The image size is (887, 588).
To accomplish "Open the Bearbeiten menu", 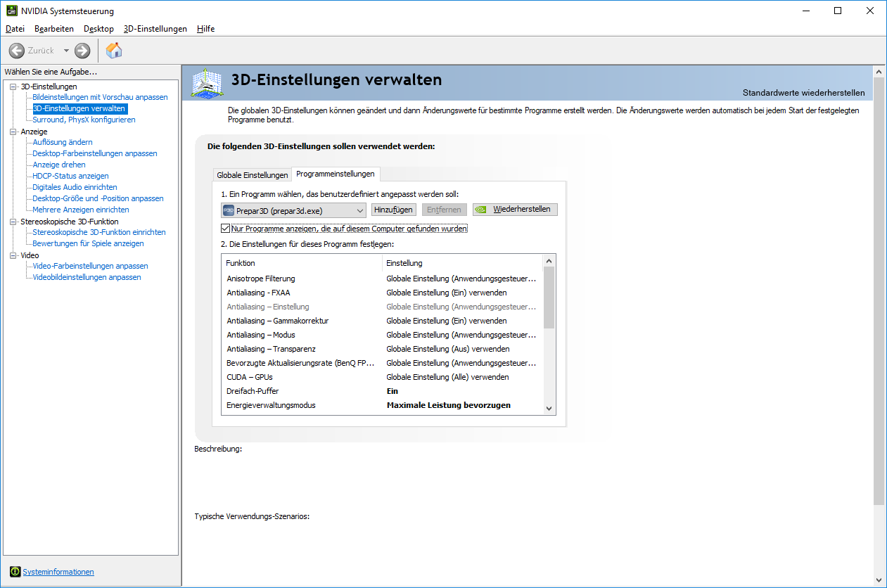I will coord(54,29).
